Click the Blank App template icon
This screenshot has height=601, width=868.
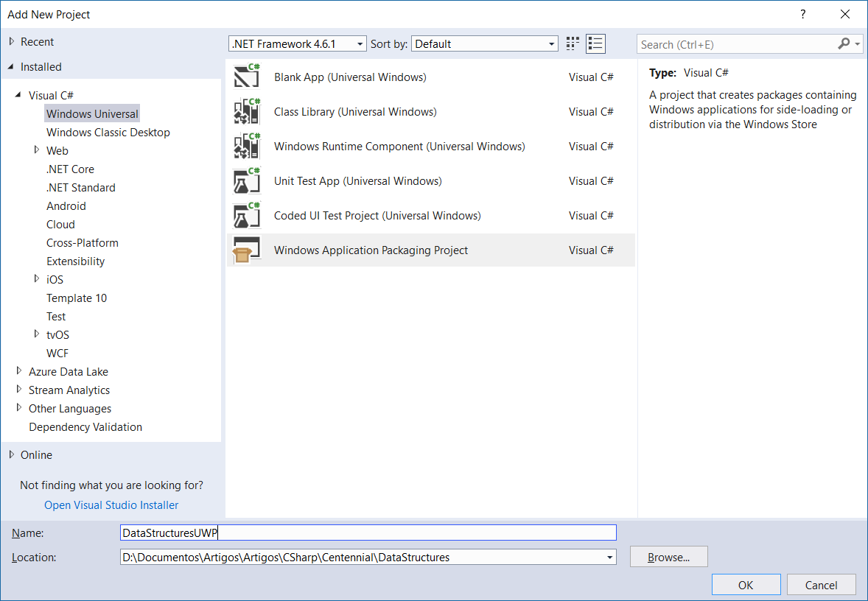click(246, 77)
